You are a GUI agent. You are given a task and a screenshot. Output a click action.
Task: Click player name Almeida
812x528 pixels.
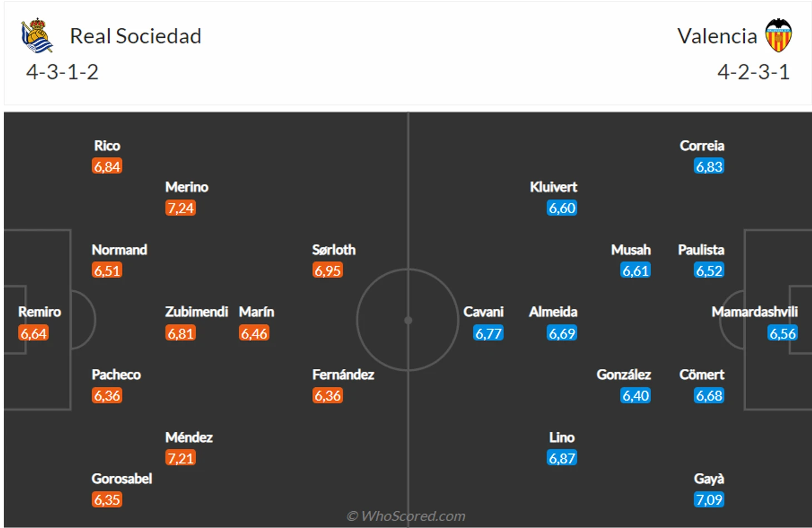pos(553,312)
